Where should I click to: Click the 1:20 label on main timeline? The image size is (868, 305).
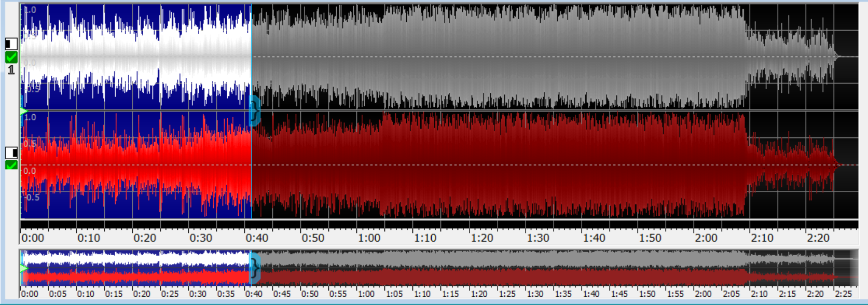(x=481, y=238)
